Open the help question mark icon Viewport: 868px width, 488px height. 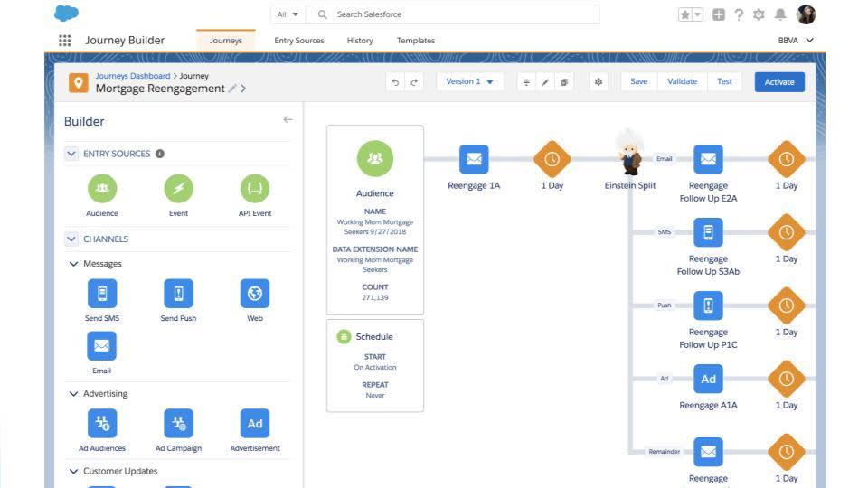(739, 14)
